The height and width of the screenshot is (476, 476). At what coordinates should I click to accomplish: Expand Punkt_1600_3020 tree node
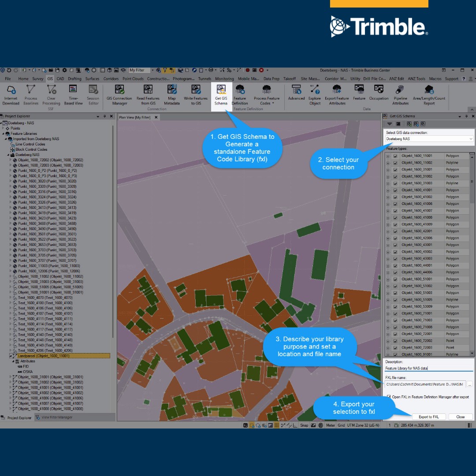click(x=10, y=181)
